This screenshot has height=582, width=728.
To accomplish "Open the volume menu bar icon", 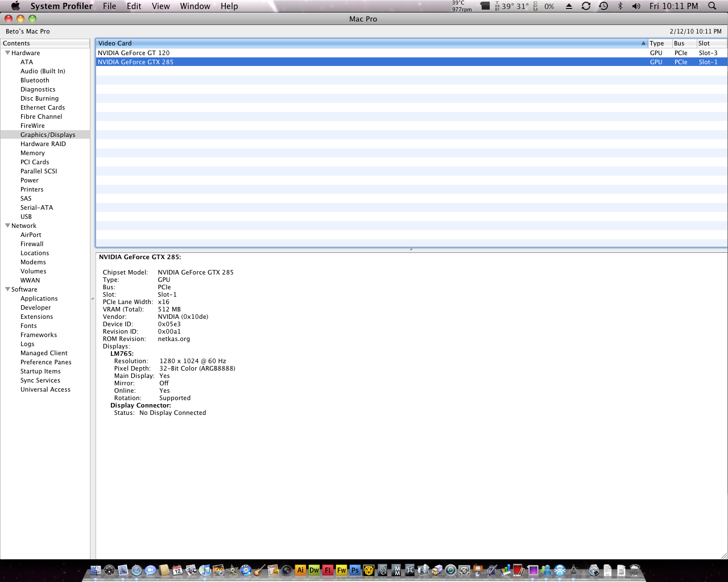I will point(636,6).
